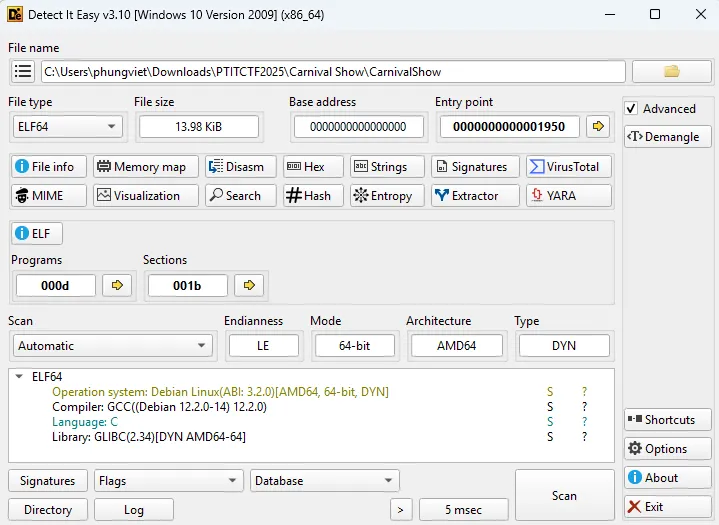Click the file name path field
Screen dimensions: 719x525
click(332, 72)
